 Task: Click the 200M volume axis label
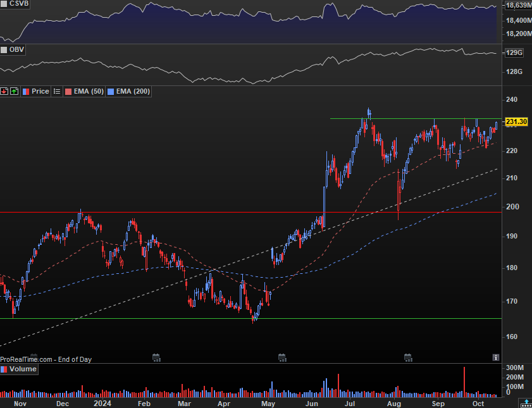click(x=515, y=377)
